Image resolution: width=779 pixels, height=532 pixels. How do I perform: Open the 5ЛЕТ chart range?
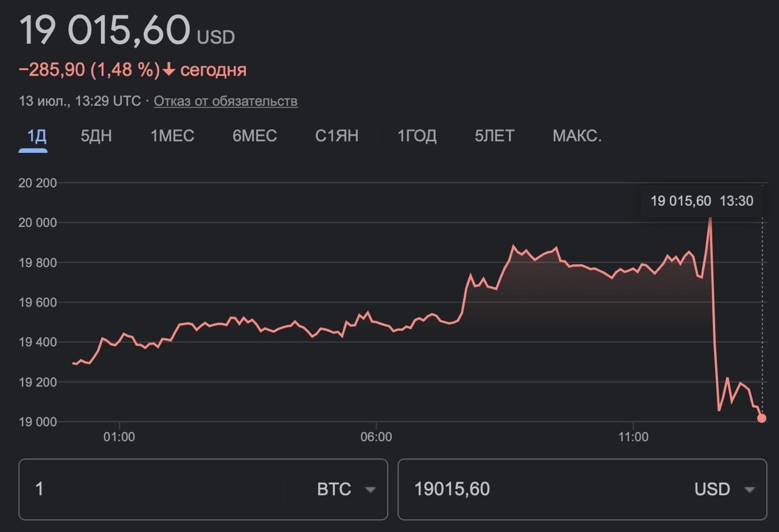click(494, 136)
